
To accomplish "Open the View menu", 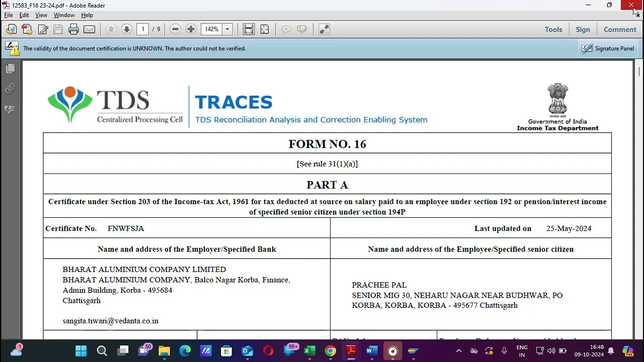I will pyautogui.click(x=41, y=15).
